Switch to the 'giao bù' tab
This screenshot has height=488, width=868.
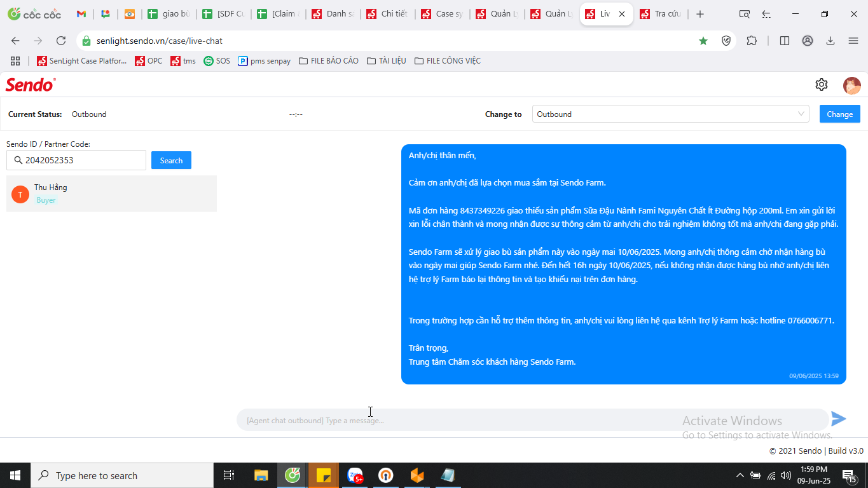click(x=168, y=14)
